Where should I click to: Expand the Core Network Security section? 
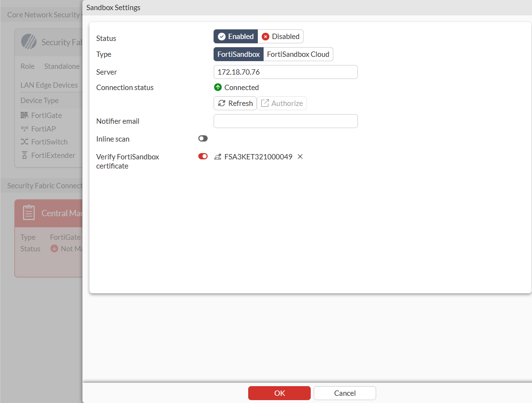click(x=42, y=14)
